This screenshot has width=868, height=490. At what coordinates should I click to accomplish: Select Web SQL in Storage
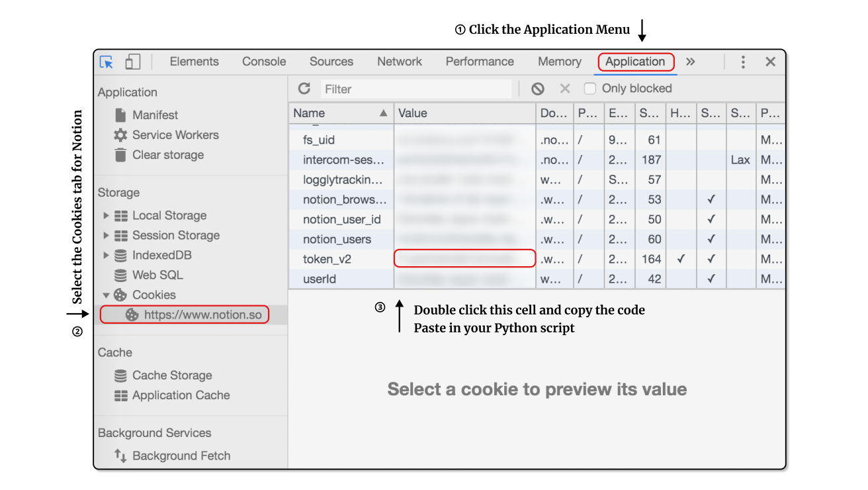157,275
